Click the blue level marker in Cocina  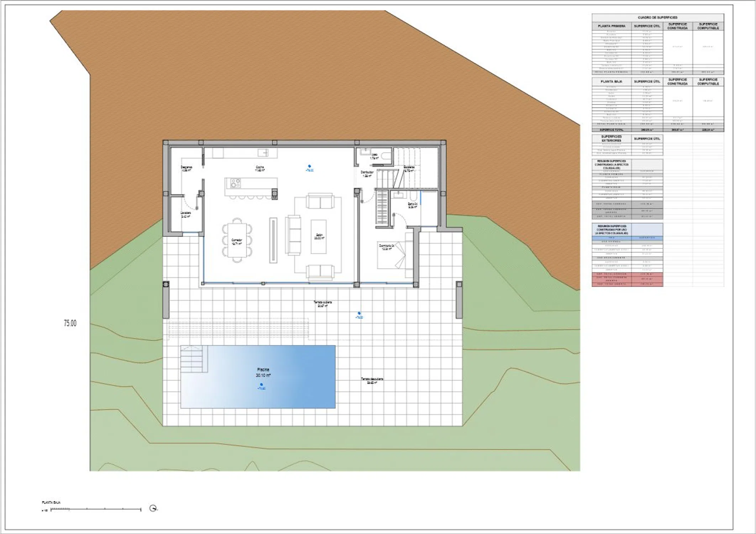click(x=309, y=166)
